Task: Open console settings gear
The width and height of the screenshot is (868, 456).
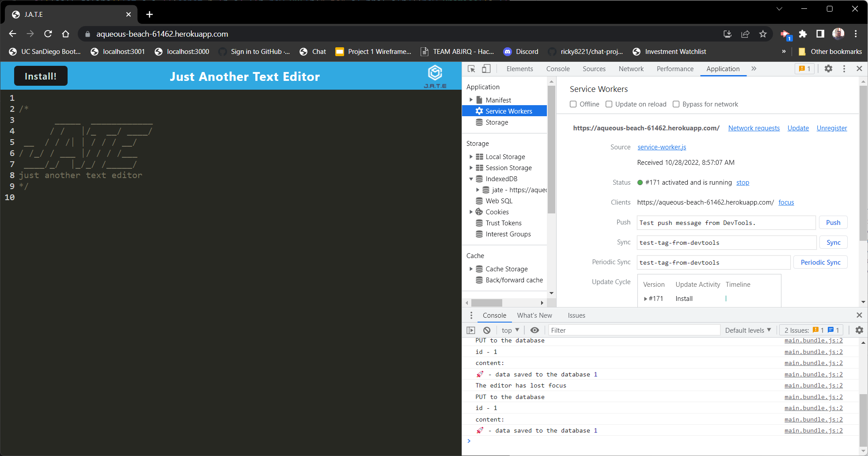Action: pyautogui.click(x=859, y=330)
